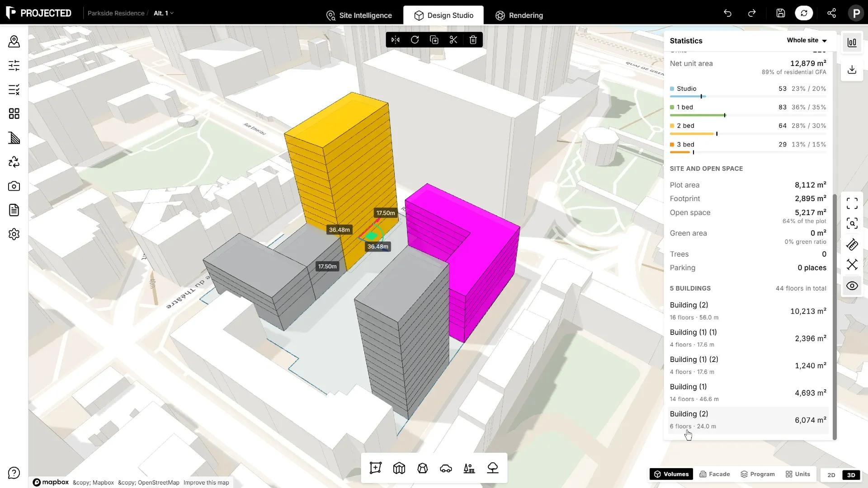Open the statistics chart panel icon
The height and width of the screenshot is (488, 868).
(x=852, y=42)
